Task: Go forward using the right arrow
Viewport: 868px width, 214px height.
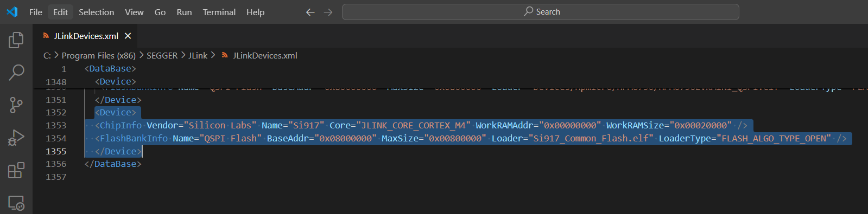Action: coord(328,12)
